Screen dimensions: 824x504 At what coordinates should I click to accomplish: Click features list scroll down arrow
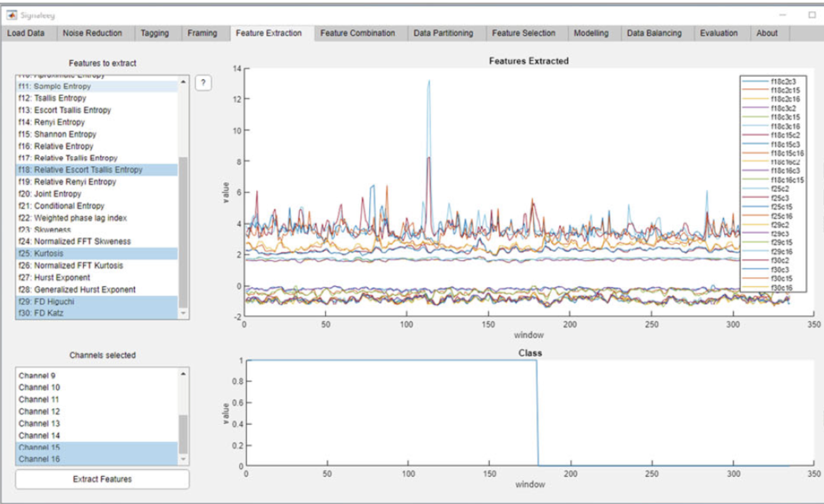[183, 313]
